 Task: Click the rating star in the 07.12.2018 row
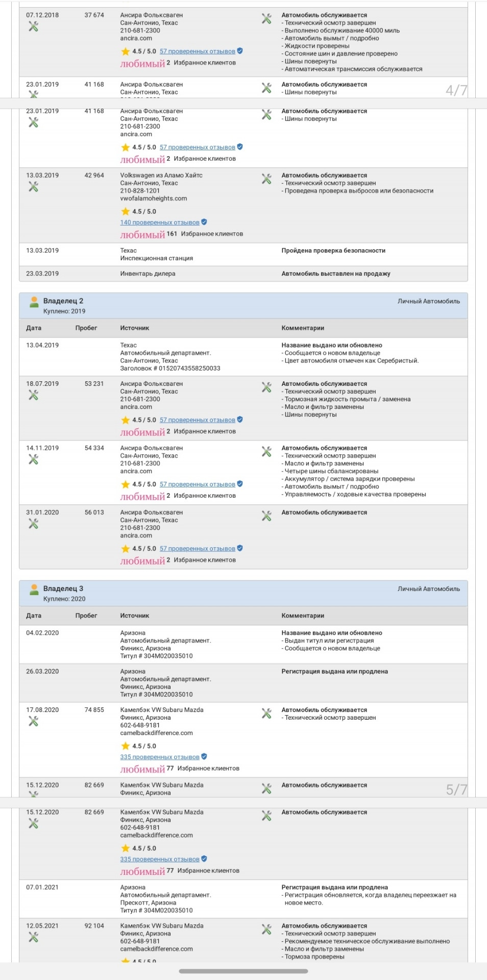click(x=125, y=52)
